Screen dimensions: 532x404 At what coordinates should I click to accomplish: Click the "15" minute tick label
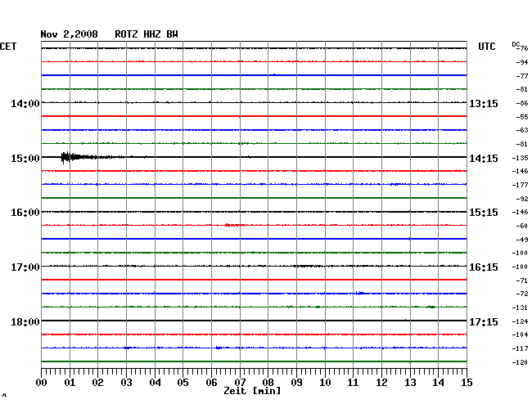[467, 383]
